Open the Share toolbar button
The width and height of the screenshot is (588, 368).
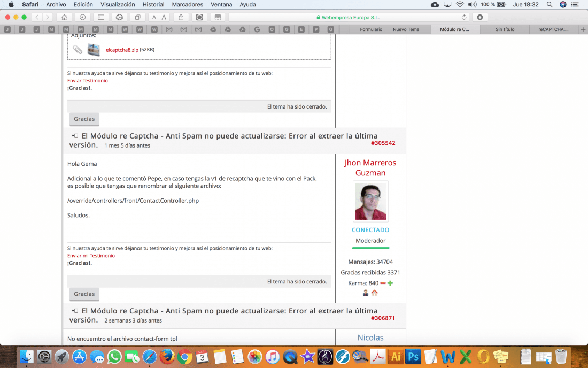click(x=181, y=17)
